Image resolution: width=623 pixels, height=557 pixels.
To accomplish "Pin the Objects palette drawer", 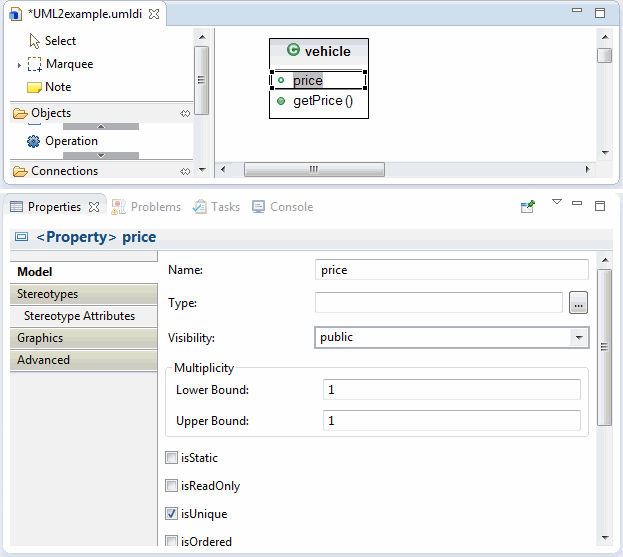I will [x=185, y=114].
